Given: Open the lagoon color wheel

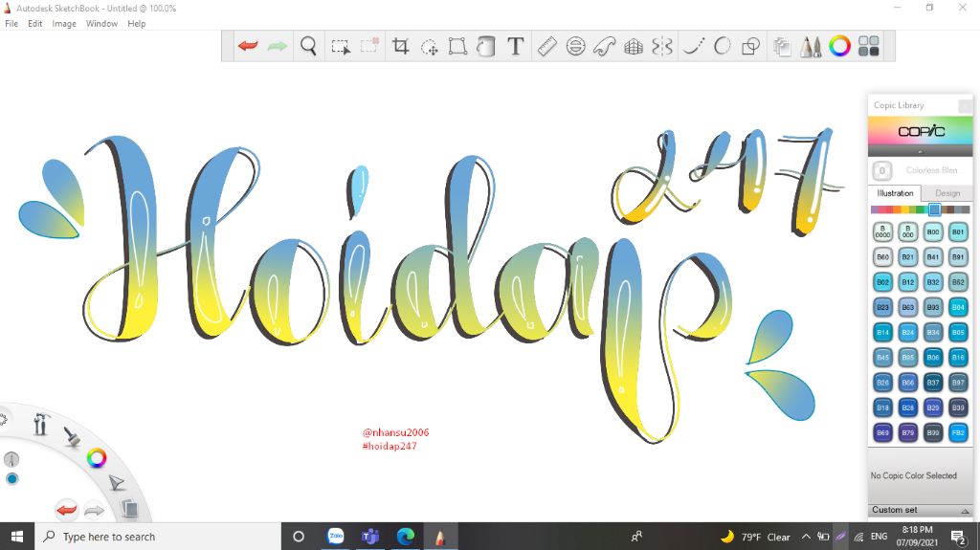Looking at the screenshot, I should pos(97,458).
